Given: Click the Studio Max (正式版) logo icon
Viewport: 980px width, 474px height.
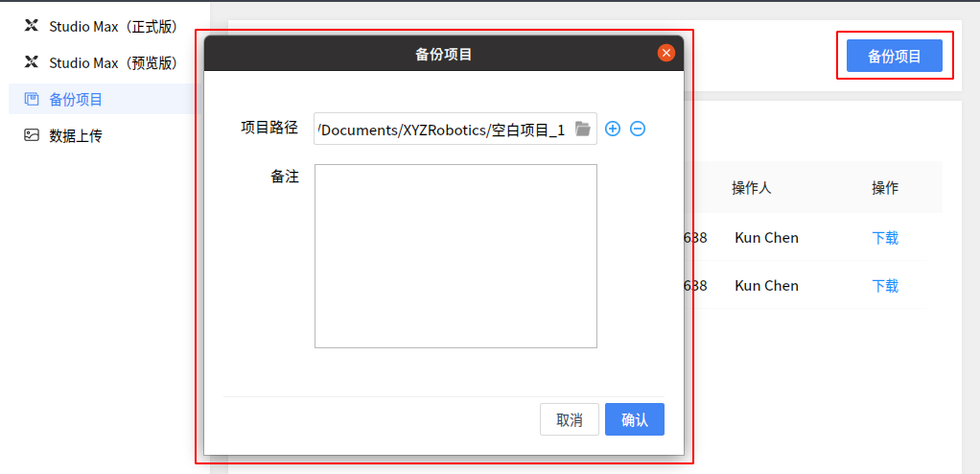Looking at the screenshot, I should [32, 26].
